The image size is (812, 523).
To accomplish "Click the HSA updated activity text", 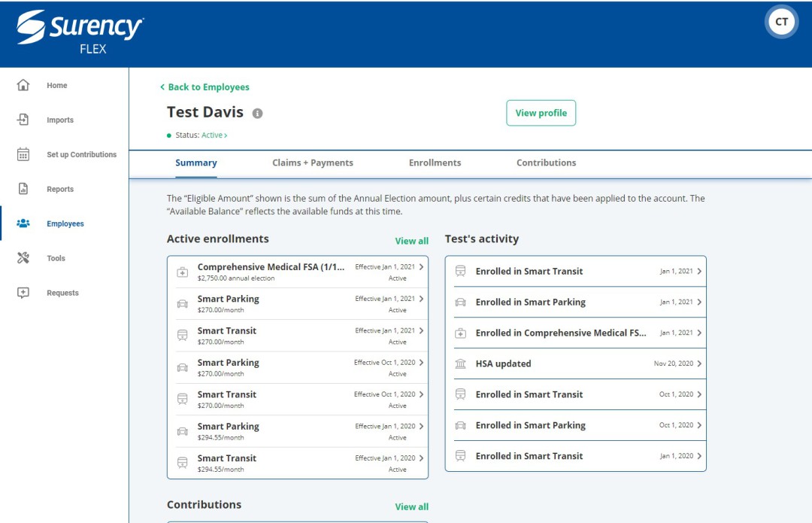I will 503,364.
